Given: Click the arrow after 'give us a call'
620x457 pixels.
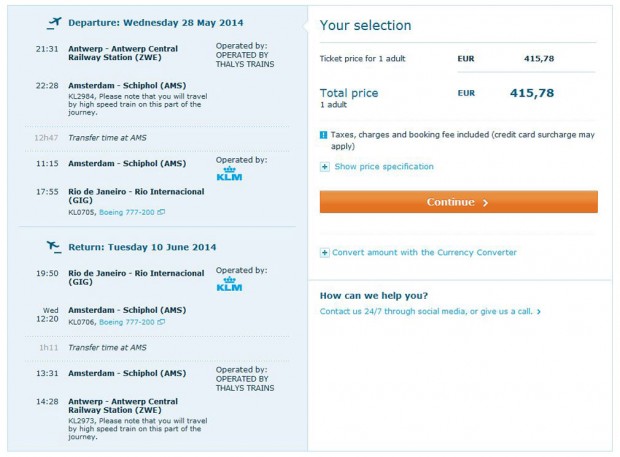Looking at the screenshot, I should point(539,312).
